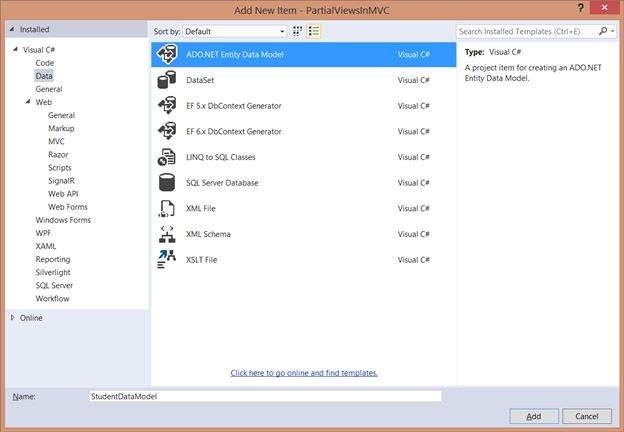This screenshot has height=432, width=624.
Task: Click the Add button
Action: pyautogui.click(x=534, y=416)
